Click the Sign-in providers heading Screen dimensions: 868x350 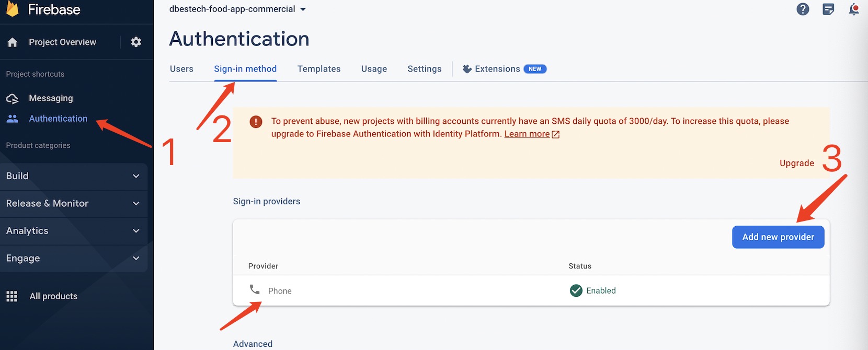(267, 201)
